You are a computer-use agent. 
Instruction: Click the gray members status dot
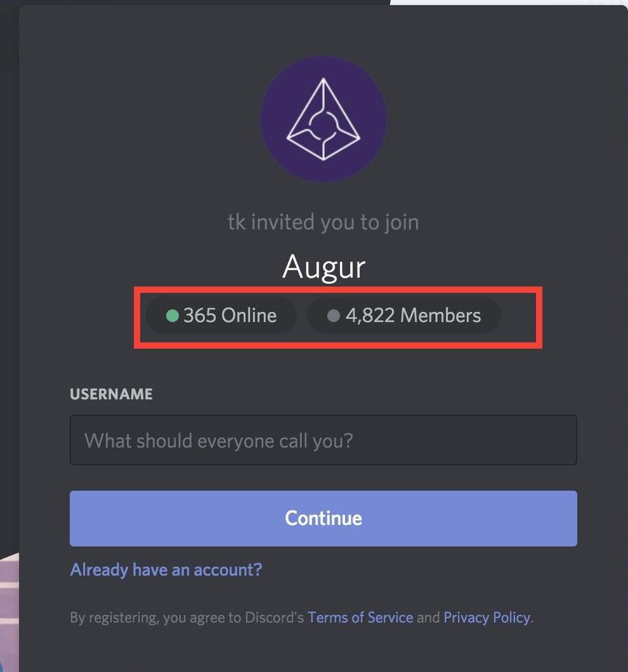[x=333, y=315]
